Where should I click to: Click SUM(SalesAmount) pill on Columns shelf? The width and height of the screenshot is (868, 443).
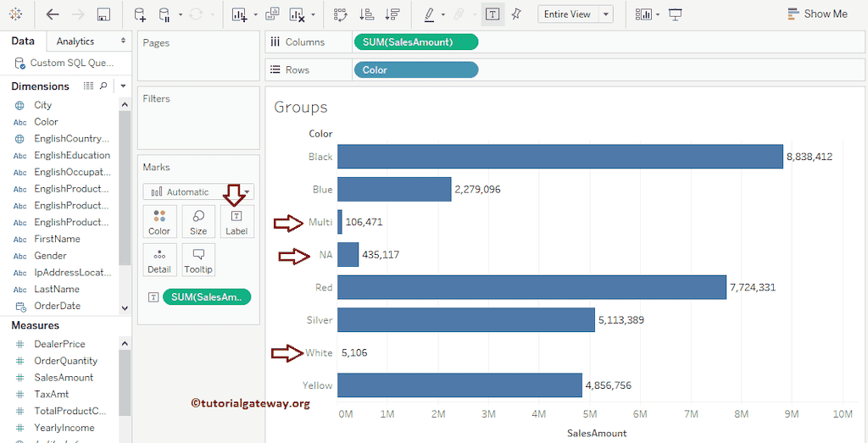tap(415, 42)
